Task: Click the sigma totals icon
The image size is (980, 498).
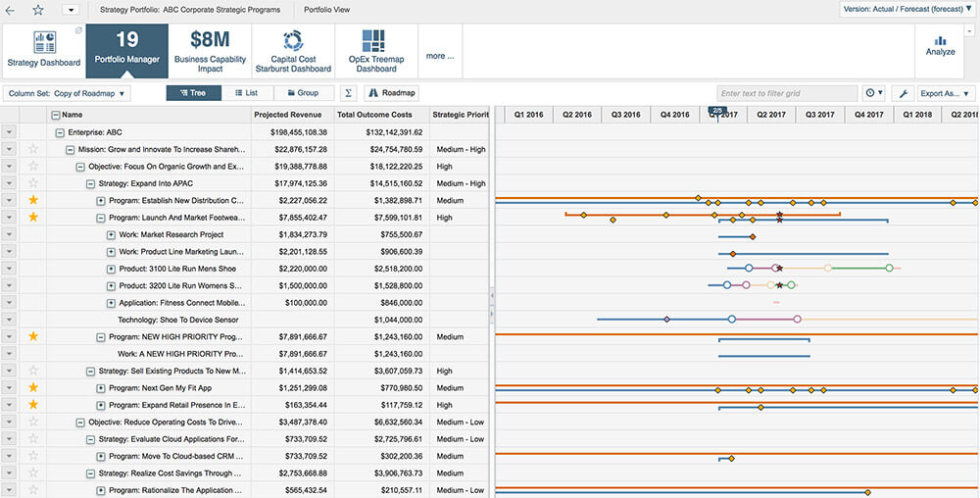Action: pos(348,93)
